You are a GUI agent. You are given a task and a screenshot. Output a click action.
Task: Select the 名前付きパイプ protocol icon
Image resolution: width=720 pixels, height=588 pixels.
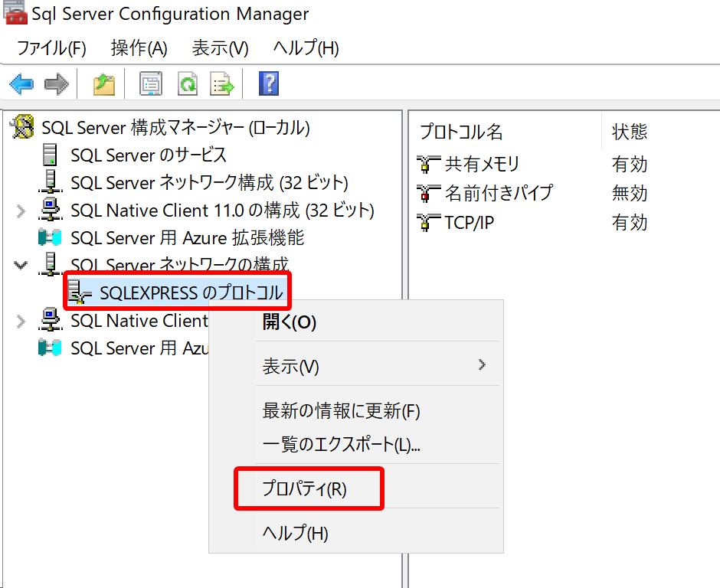pos(427,193)
